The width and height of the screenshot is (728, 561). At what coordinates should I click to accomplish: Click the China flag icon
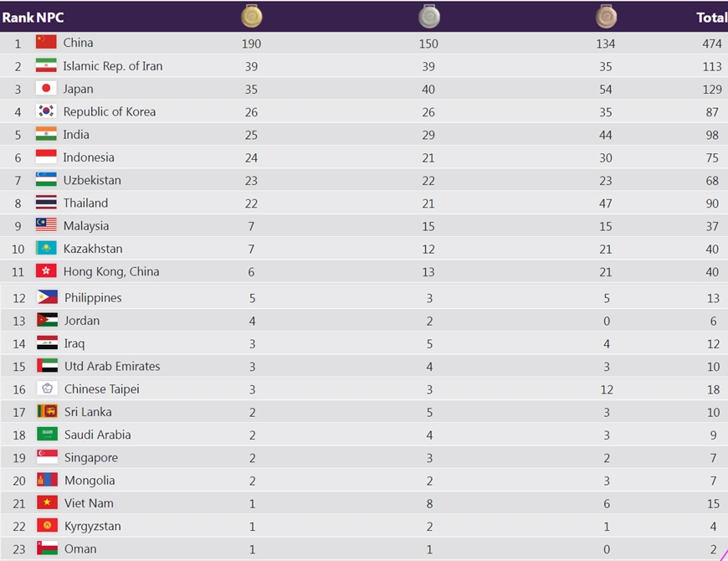pyautogui.click(x=46, y=43)
